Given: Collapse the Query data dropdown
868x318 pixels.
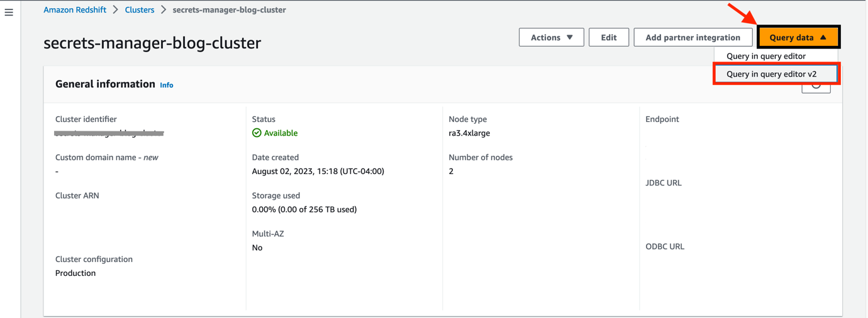Looking at the screenshot, I should pyautogui.click(x=798, y=38).
